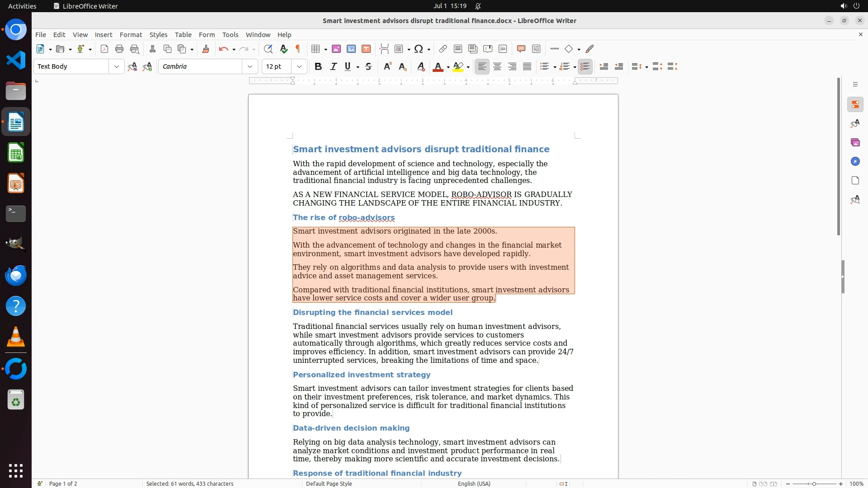
Task: Insert a special character (Omega icon)
Action: (x=419, y=49)
